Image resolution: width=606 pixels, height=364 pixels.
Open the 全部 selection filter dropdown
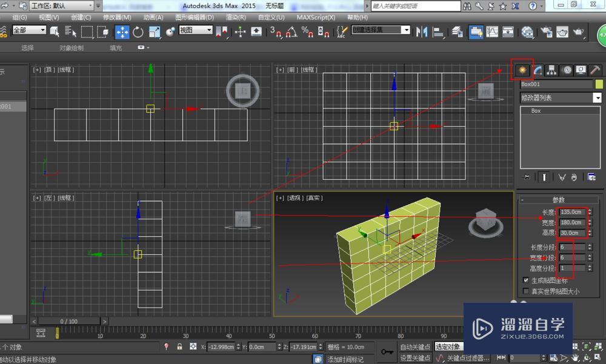(29, 30)
